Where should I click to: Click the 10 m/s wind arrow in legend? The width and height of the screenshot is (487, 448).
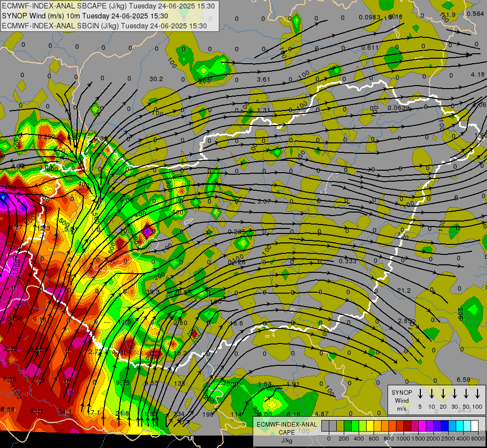431,394
